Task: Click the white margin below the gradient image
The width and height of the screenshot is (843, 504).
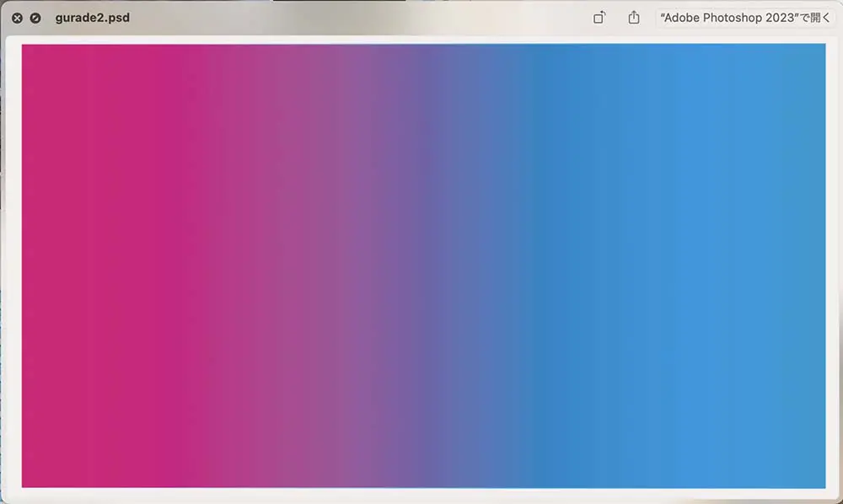Action: 421,495
